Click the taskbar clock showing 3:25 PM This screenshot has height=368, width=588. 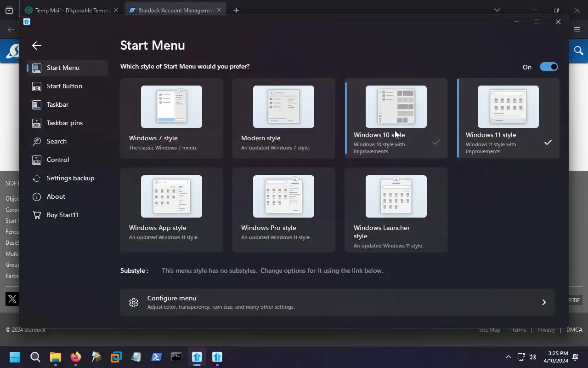pos(556,357)
